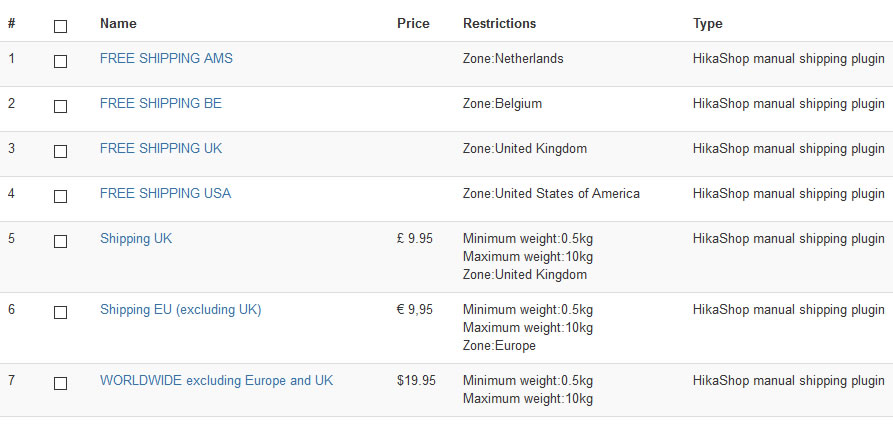This screenshot has width=893, height=424.
Task: Select the FREE SHIPPING BE row checkbox
Action: click(60, 106)
